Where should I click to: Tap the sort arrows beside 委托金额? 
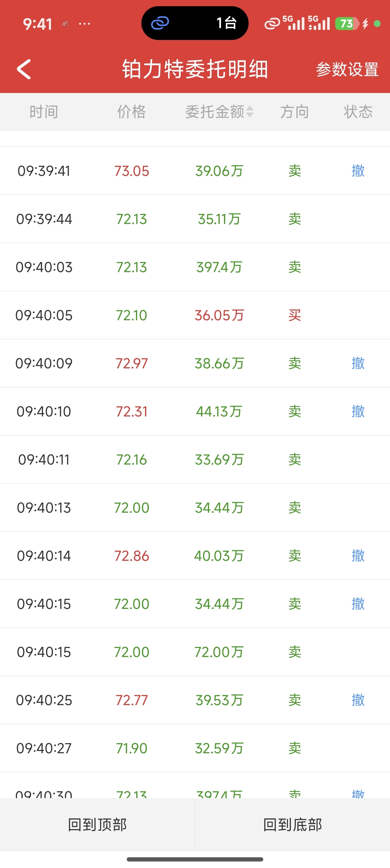click(x=250, y=112)
